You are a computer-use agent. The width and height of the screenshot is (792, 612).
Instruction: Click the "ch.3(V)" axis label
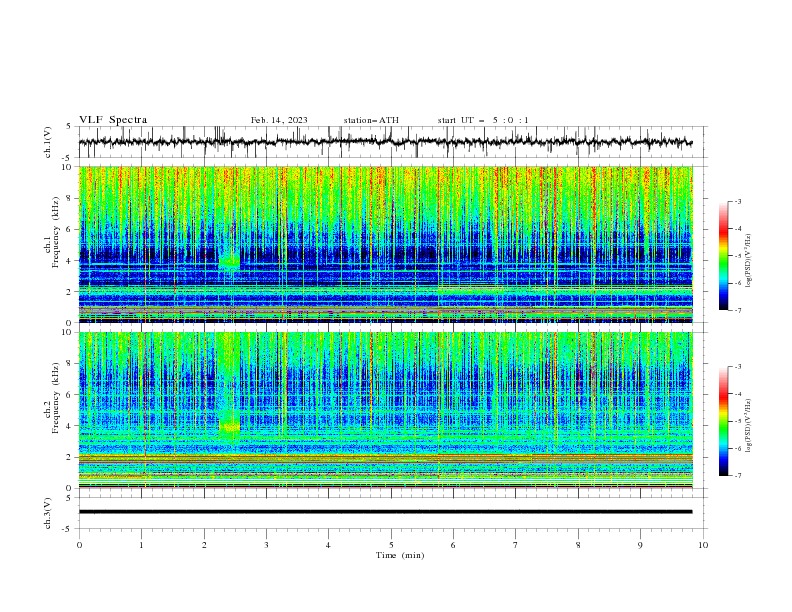click(x=48, y=513)
